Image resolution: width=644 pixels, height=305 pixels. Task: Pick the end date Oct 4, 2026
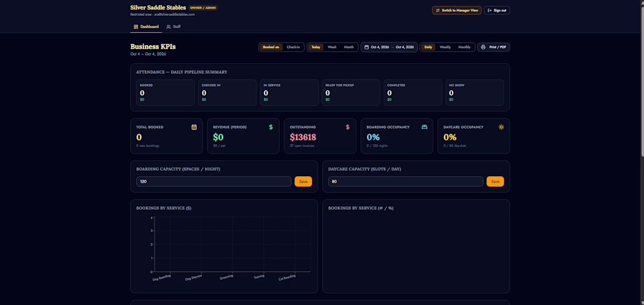(405, 47)
